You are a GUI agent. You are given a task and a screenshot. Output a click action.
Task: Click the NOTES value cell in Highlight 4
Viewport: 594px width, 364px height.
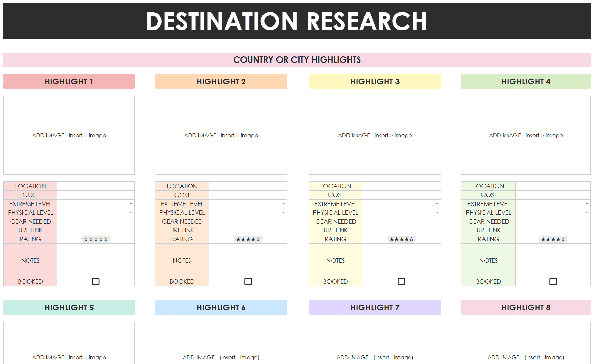pos(553,260)
